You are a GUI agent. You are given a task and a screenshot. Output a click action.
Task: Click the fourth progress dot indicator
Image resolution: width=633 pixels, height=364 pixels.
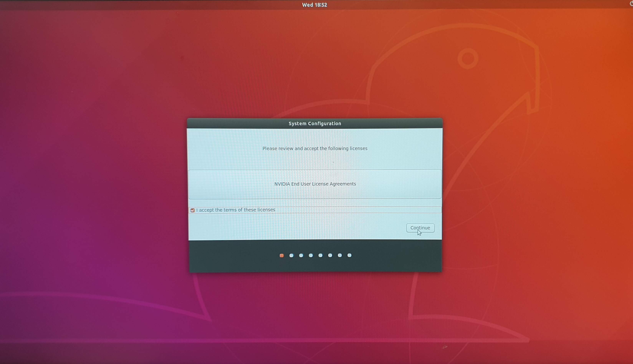click(311, 255)
